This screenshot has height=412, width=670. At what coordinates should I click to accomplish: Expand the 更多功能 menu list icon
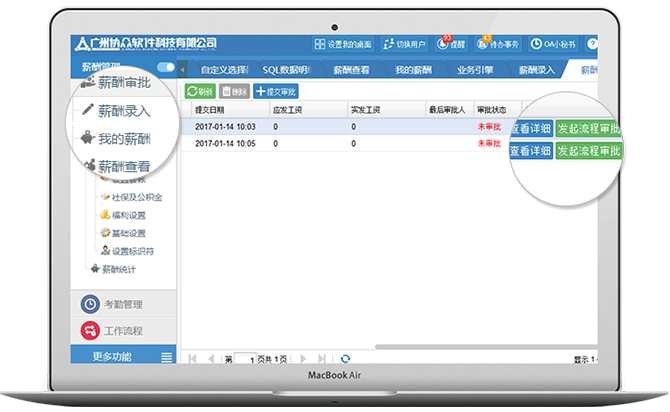point(166,357)
